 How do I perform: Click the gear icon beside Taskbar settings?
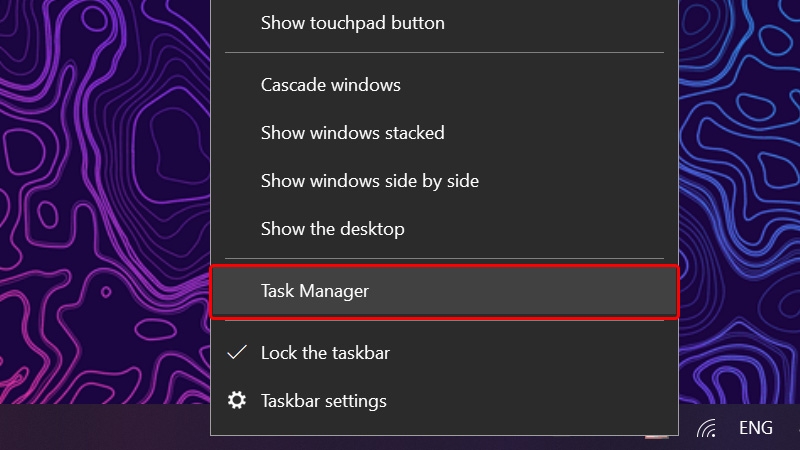pyautogui.click(x=237, y=401)
